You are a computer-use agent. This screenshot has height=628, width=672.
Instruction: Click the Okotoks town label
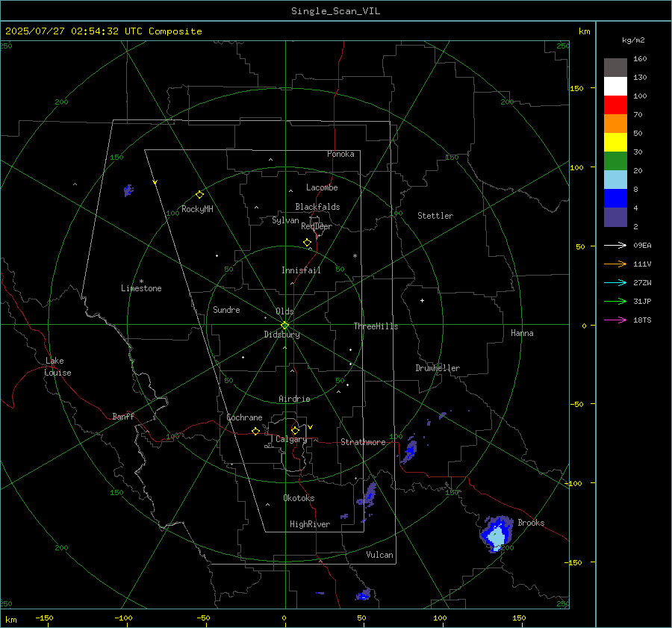[x=299, y=498]
